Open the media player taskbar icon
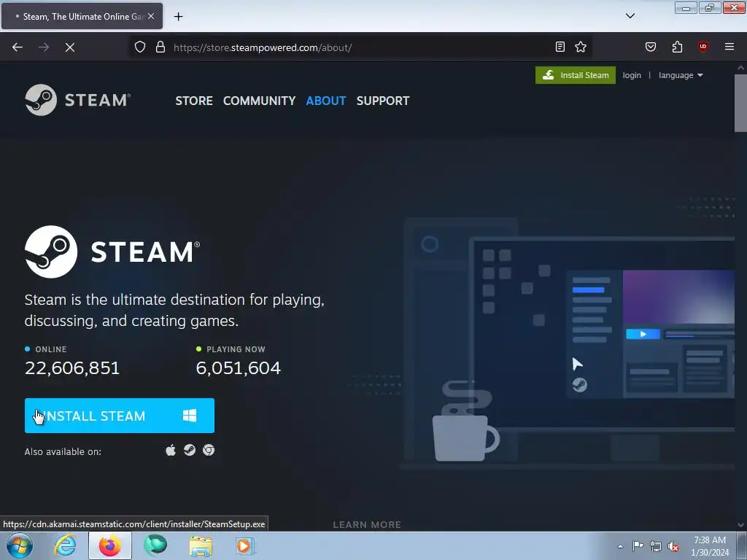747x560 pixels. point(246,545)
